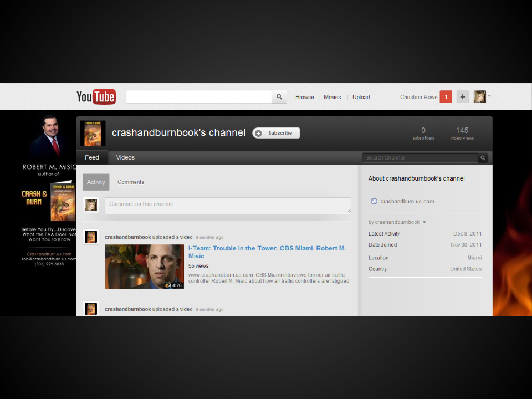Click the Comment on this channel box

[228, 205]
